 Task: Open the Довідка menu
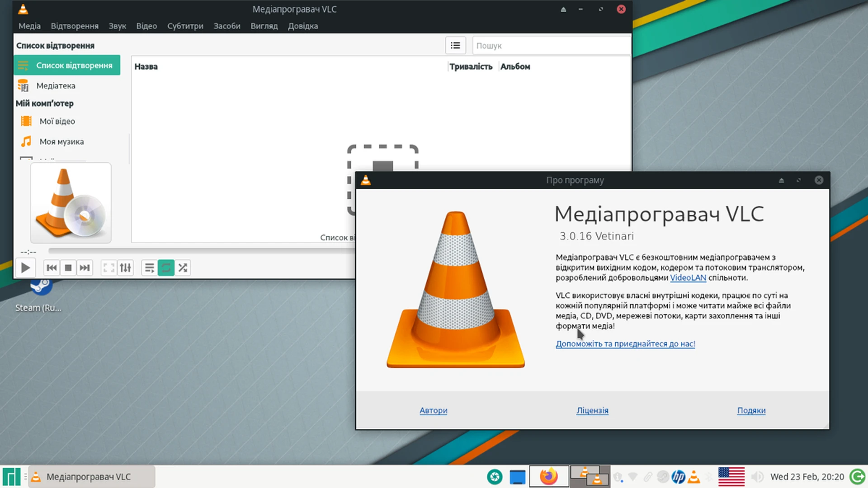point(303,26)
